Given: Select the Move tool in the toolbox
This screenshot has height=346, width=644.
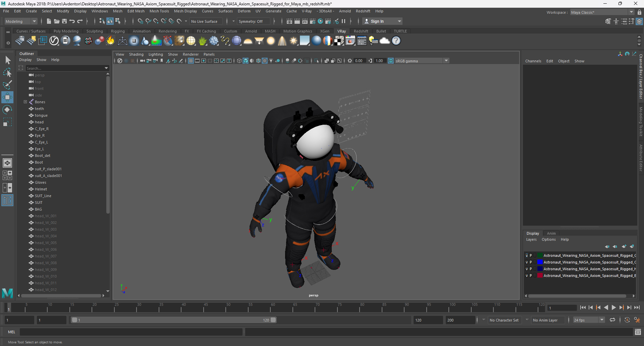Looking at the screenshot, I should (x=7, y=97).
